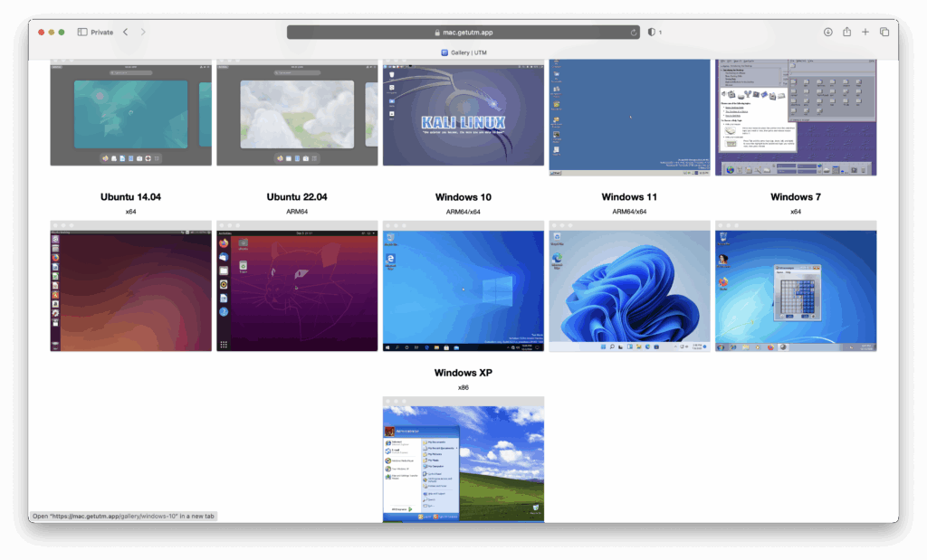Toggle the Safari sidebar
Screen dimensions: 927x560
pyautogui.click(x=81, y=32)
